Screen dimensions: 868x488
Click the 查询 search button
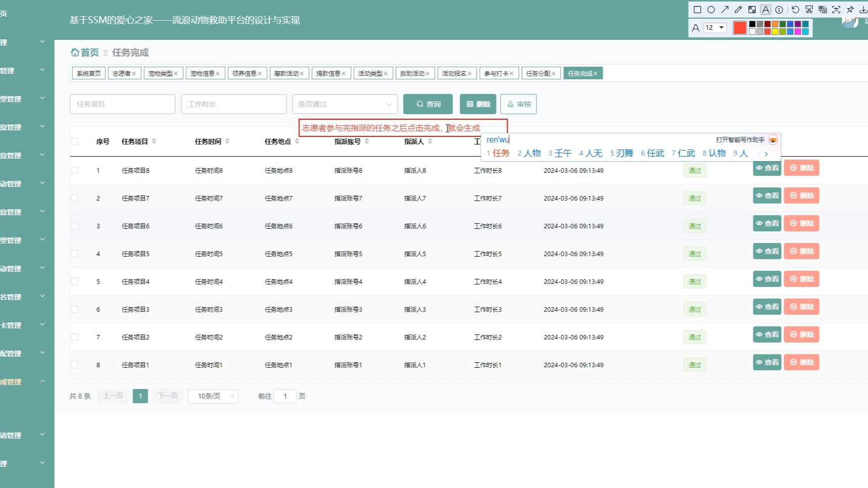coord(428,104)
